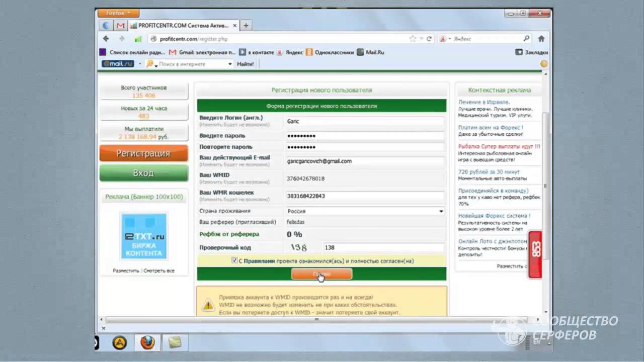Open the Firefox application menu button
Screen dimensions: 644x362
tap(118, 13)
